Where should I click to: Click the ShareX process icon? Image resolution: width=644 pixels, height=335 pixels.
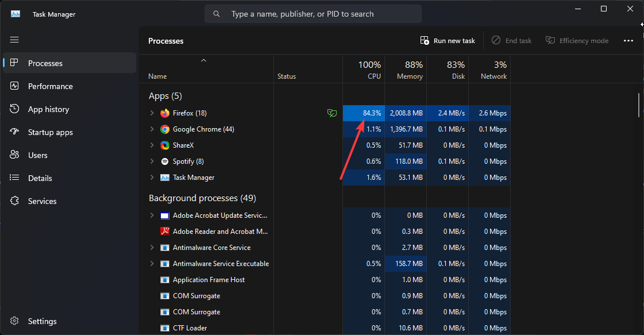tap(165, 145)
